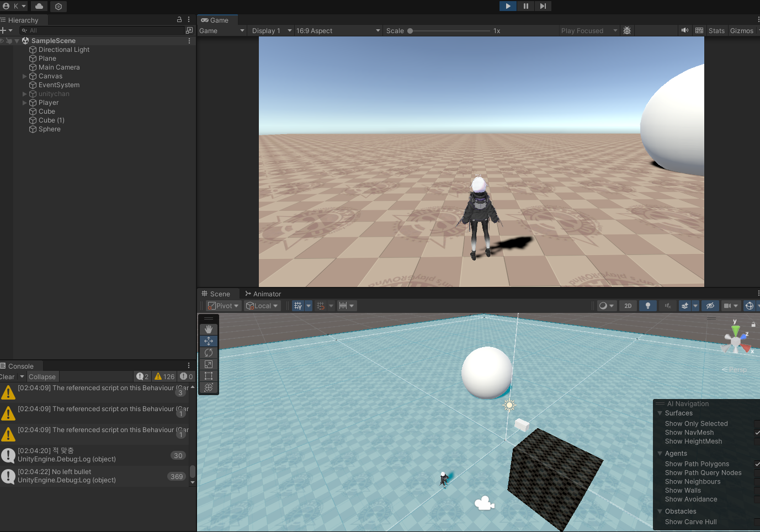Toggle scene visibility of hidden objects

710,306
